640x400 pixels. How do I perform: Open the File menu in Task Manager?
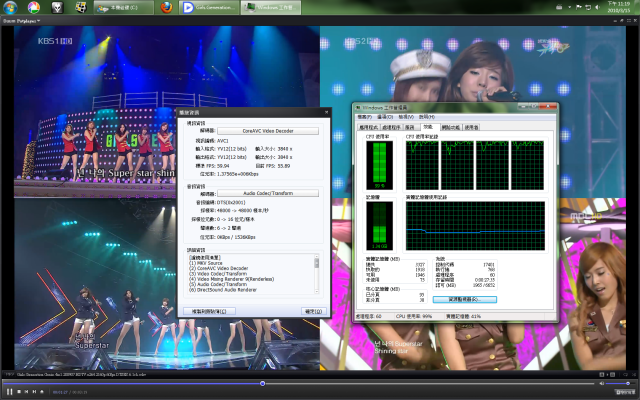pos(364,117)
